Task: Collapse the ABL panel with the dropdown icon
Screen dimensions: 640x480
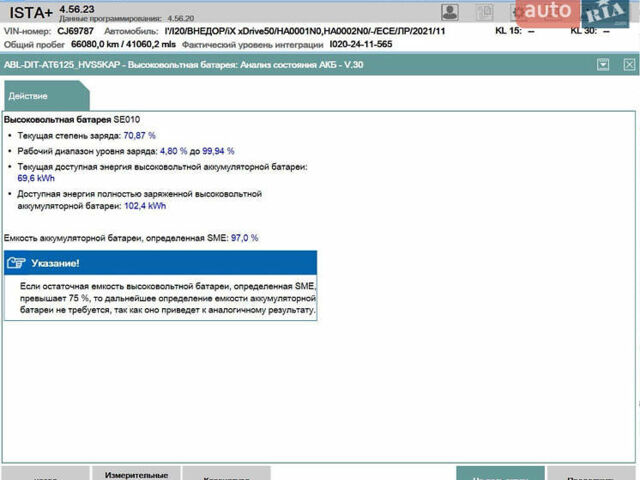Action: pyautogui.click(x=602, y=64)
